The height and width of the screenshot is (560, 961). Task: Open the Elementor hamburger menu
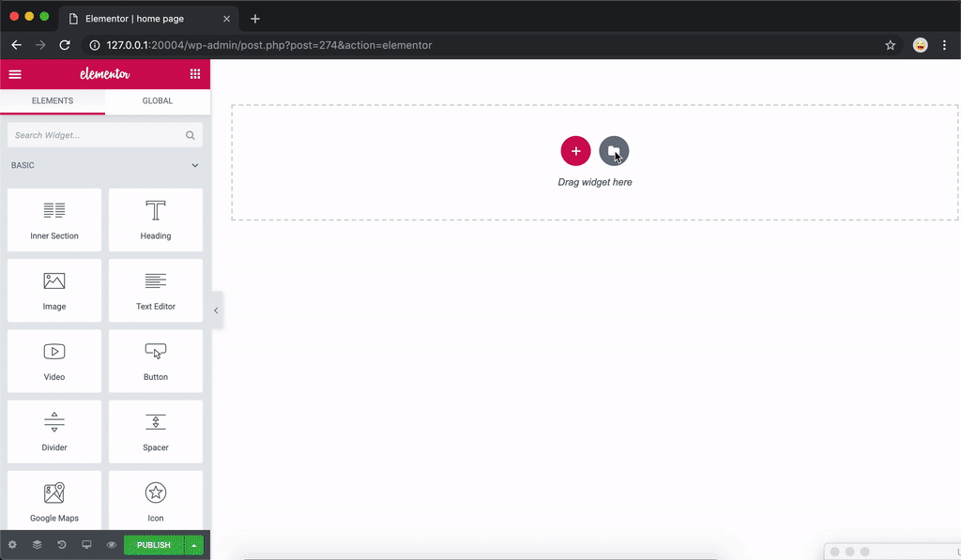[x=15, y=74]
